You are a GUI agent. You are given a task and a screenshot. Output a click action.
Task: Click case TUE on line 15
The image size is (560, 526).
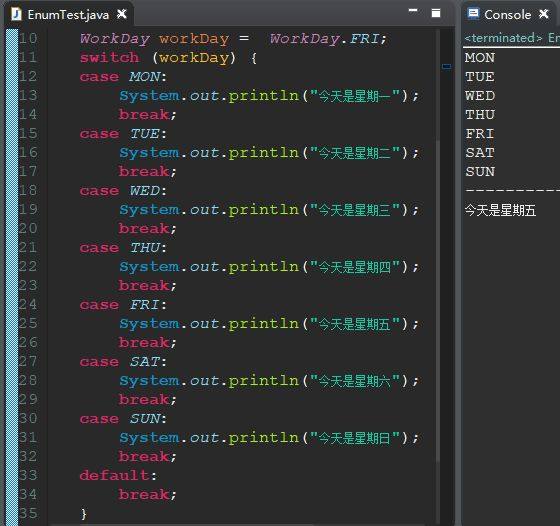(123, 134)
